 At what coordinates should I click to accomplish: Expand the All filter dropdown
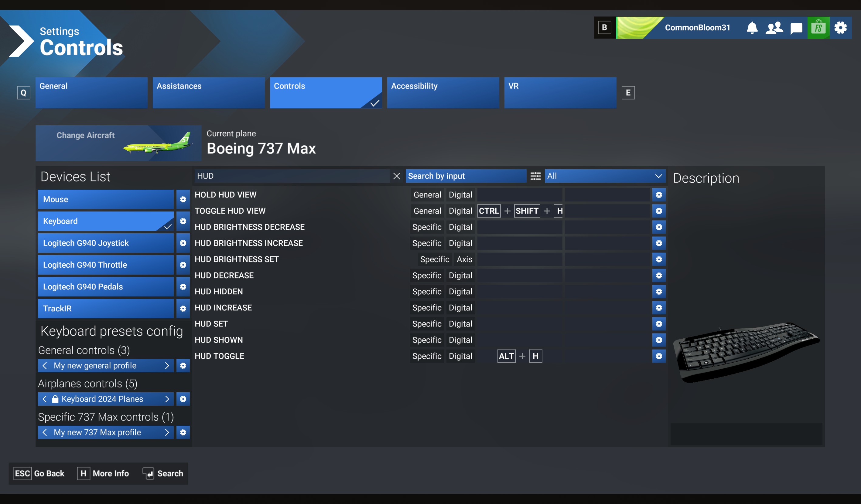pyautogui.click(x=605, y=176)
